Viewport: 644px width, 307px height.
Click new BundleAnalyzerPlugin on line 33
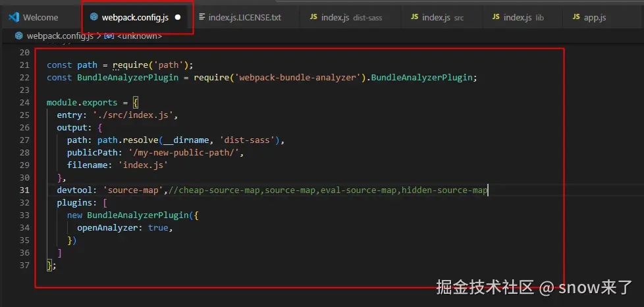point(128,215)
